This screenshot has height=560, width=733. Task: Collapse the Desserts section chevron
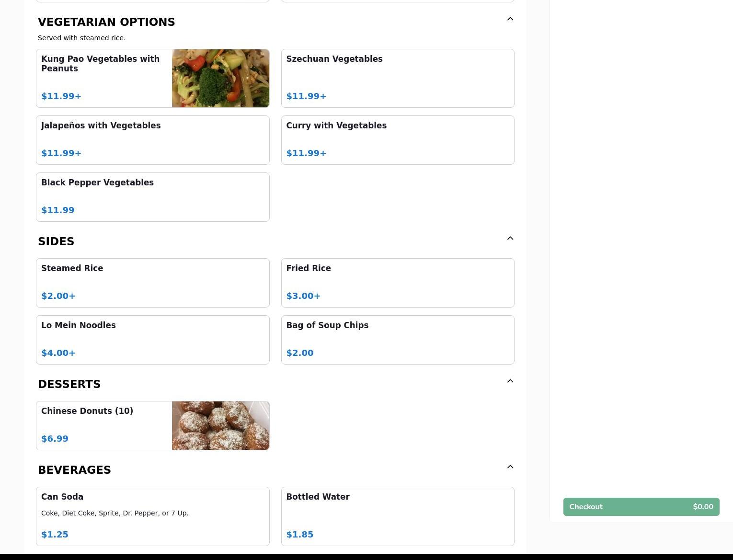pyautogui.click(x=510, y=381)
